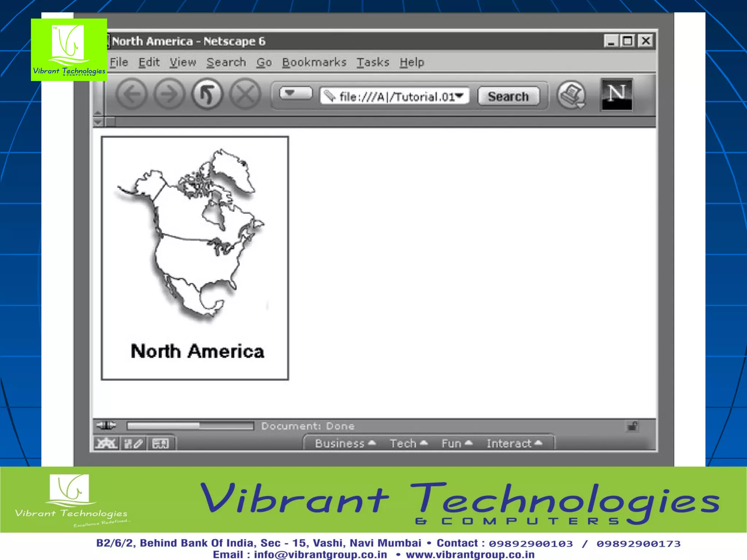Open the Tasks menu

pyautogui.click(x=373, y=62)
